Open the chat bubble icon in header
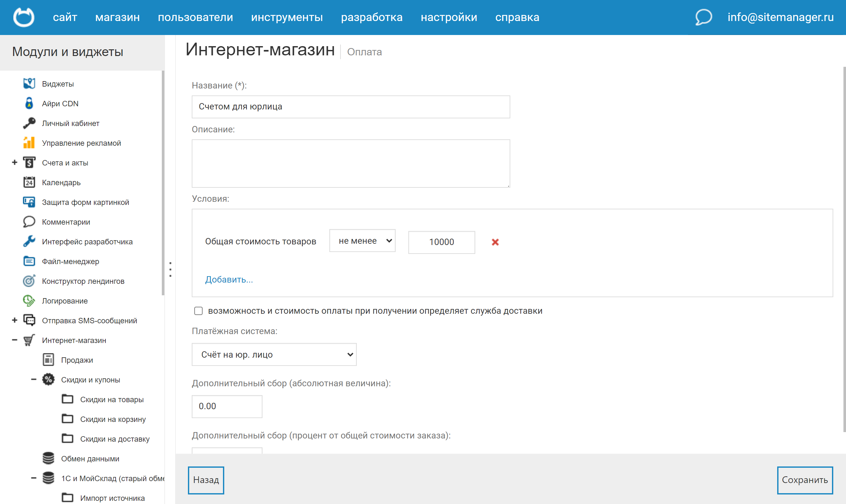This screenshot has height=504, width=846. pos(703,17)
